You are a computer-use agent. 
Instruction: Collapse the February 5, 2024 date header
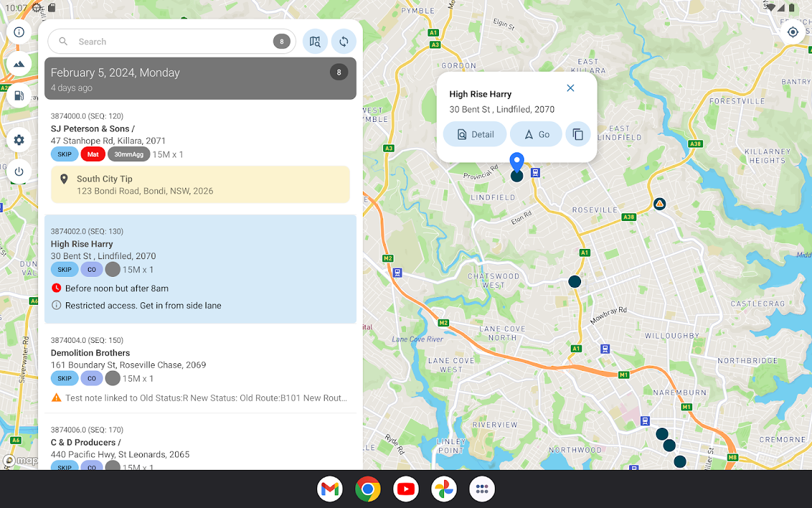[x=200, y=79]
